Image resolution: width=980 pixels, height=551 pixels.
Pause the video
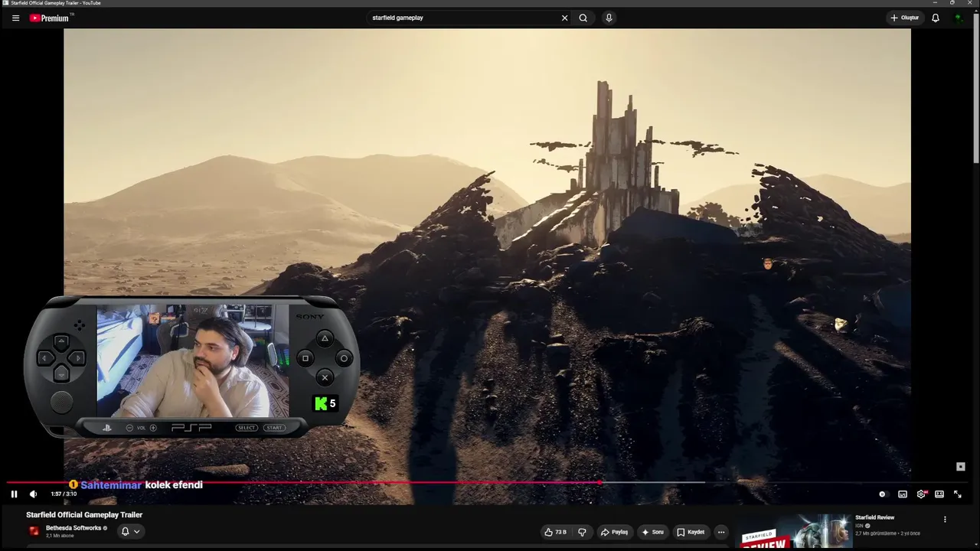[14, 494]
